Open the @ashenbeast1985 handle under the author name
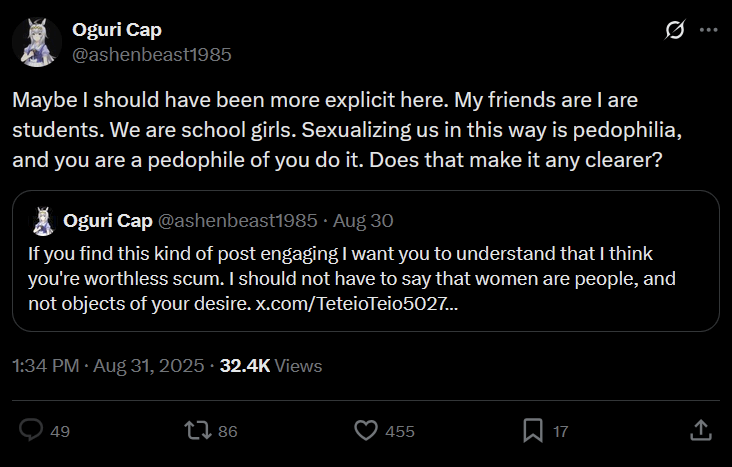Viewport: 732px width, 467px height. coord(151,54)
